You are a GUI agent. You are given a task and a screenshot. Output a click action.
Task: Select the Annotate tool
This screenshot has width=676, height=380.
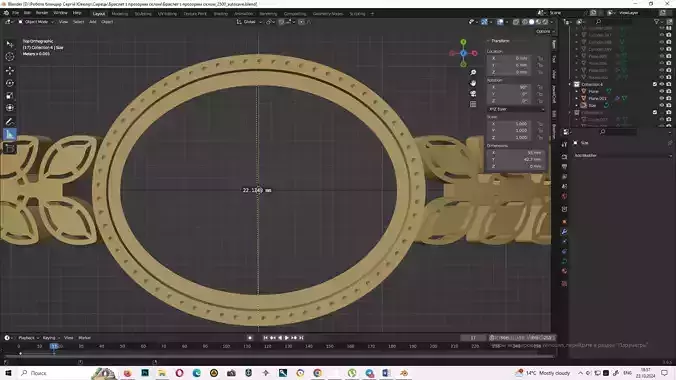pyautogui.click(x=9, y=122)
